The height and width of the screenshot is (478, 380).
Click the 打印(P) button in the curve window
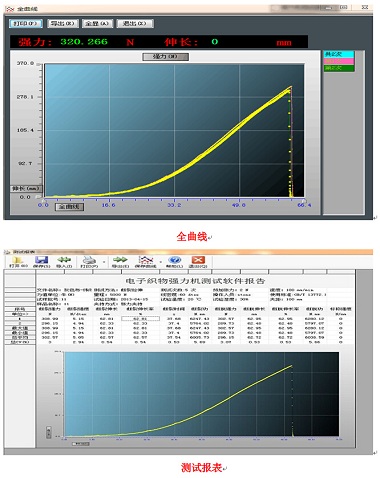[x=25, y=24]
